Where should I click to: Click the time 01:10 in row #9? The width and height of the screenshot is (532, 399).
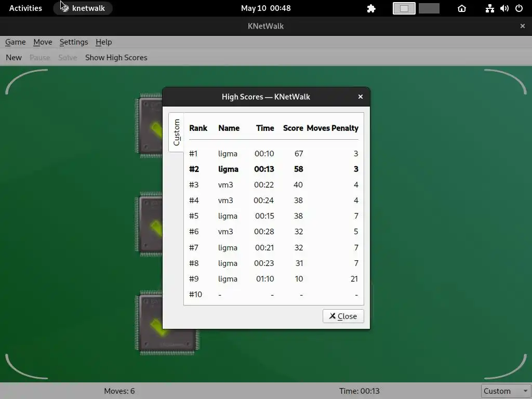[265, 279]
